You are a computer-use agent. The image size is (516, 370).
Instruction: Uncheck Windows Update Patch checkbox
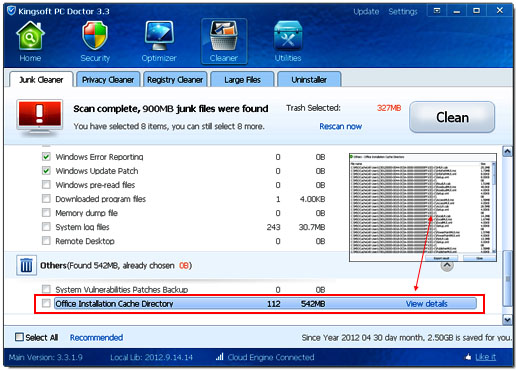[x=46, y=171]
